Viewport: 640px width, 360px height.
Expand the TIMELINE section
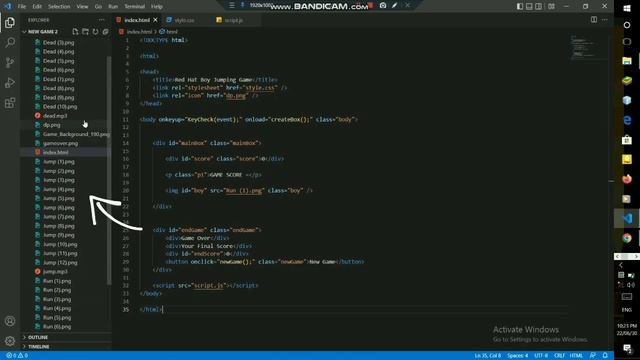(39, 347)
